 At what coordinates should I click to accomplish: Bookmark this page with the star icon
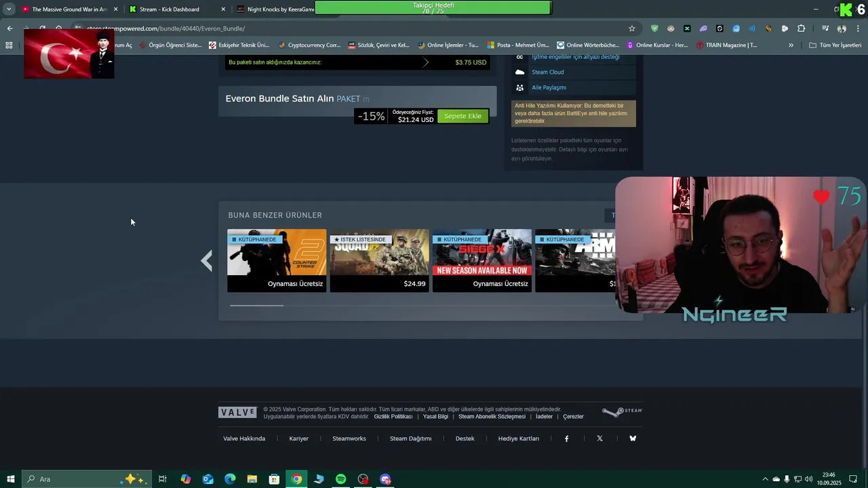pos(632,28)
